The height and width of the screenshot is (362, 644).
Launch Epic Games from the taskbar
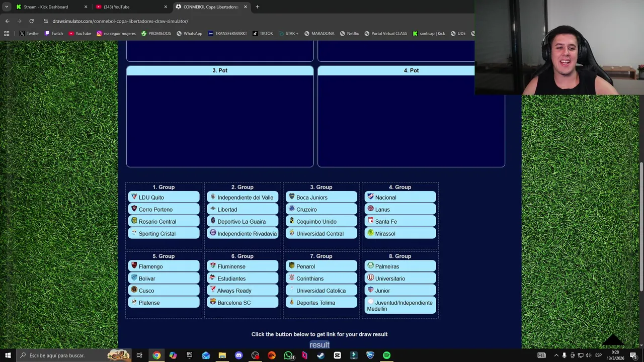point(189,355)
